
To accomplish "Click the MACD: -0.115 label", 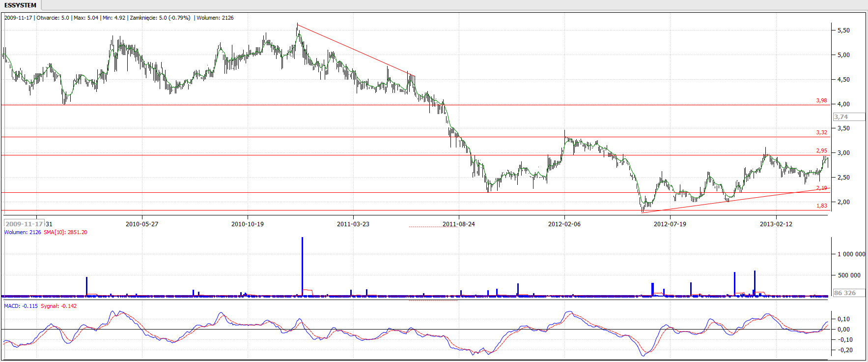I will (21, 306).
